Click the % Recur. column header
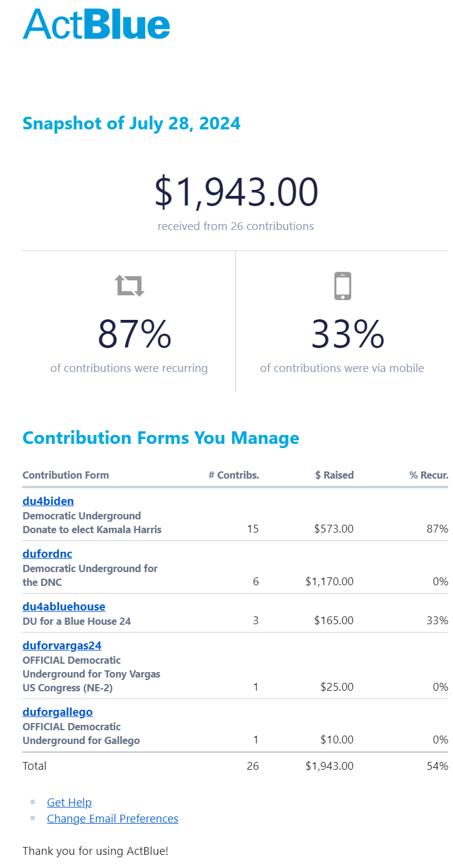Image resolution: width=453 pixels, height=868 pixels. (428, 475)
